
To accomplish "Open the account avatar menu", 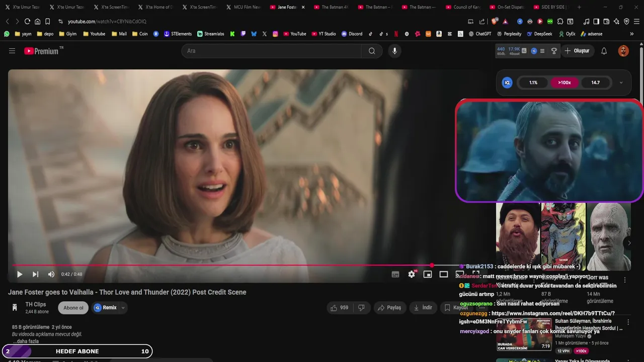I will coord(623,51).
